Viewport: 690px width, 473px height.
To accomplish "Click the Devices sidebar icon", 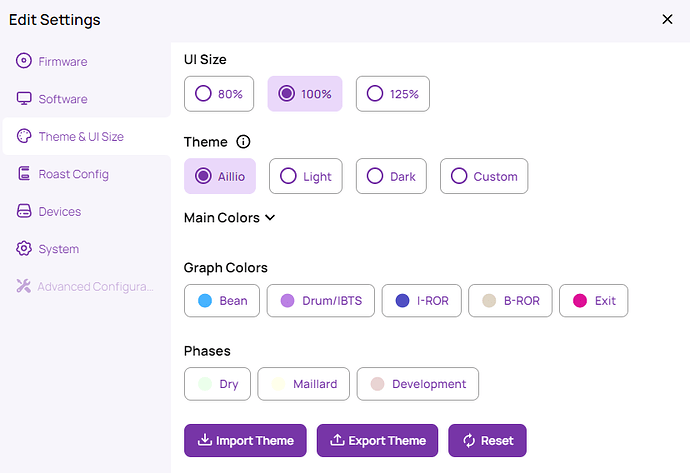I will (x=24, y=212).
